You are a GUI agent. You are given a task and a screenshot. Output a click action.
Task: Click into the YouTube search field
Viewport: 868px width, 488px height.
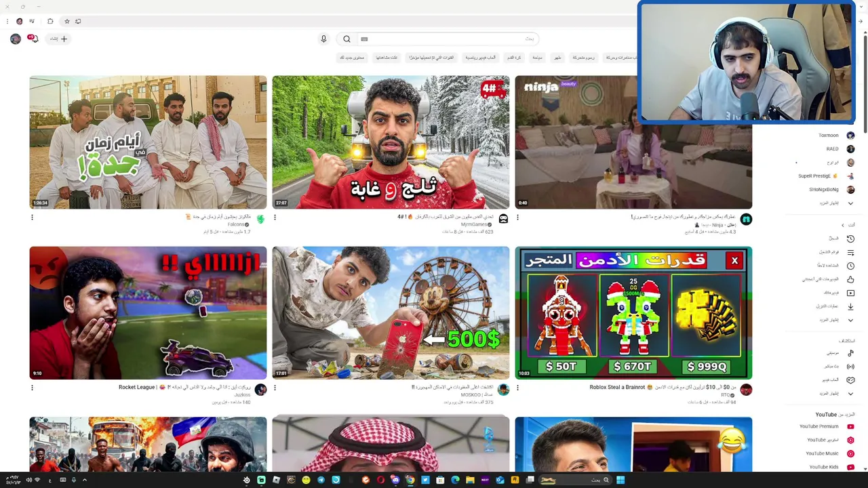[448, 39]
